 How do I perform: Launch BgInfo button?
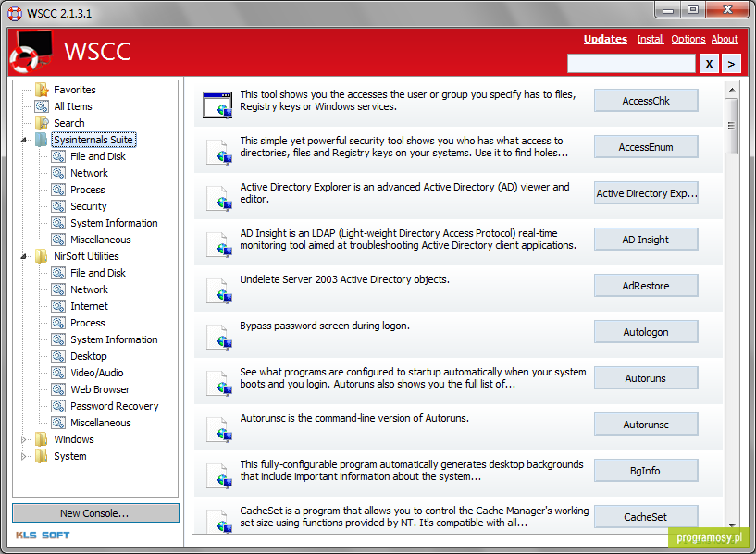point(646,471)
